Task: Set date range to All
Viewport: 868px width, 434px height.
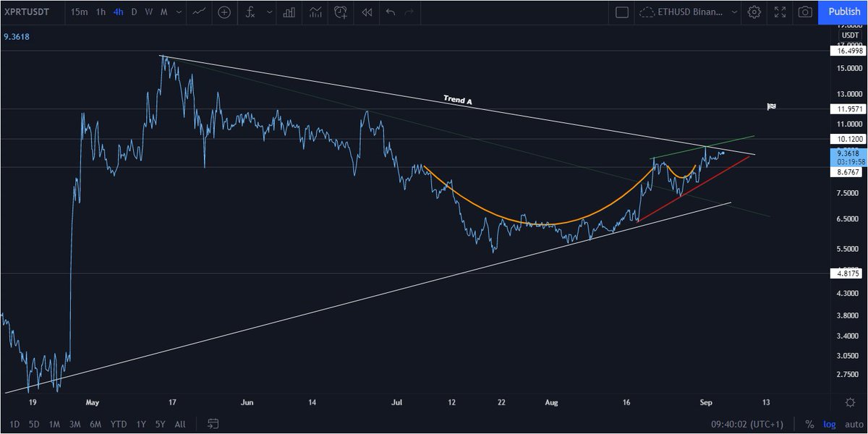Action: (x=180, y=424)
